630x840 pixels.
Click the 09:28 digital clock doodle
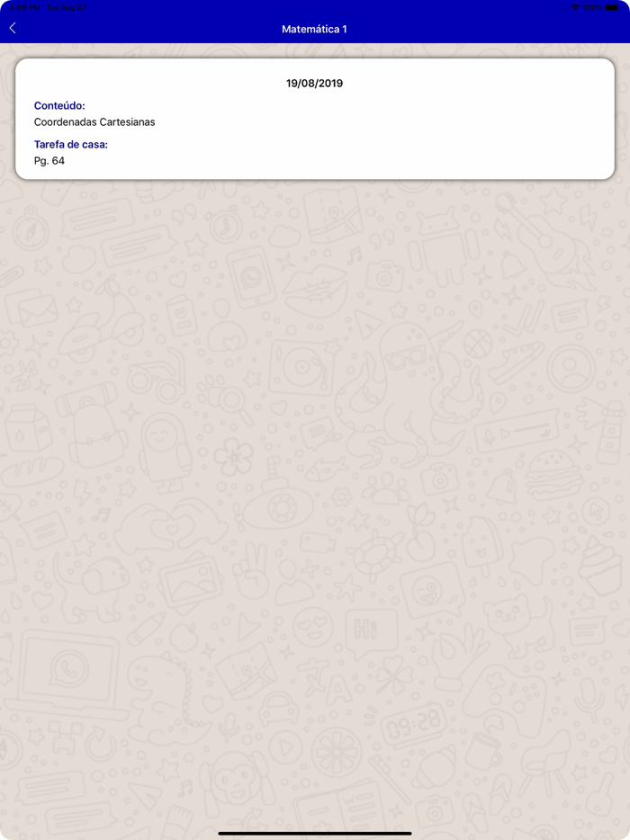[413, 725]
